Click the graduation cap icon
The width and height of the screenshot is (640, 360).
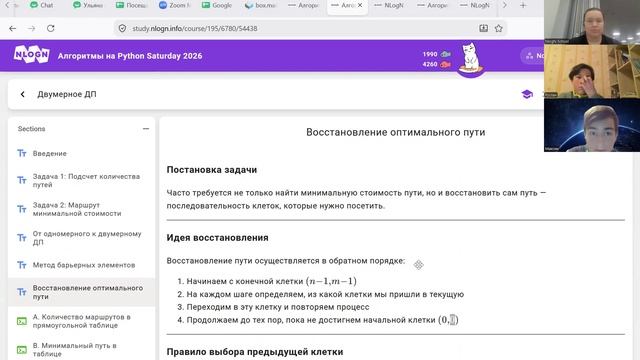(x=527, y=94)
